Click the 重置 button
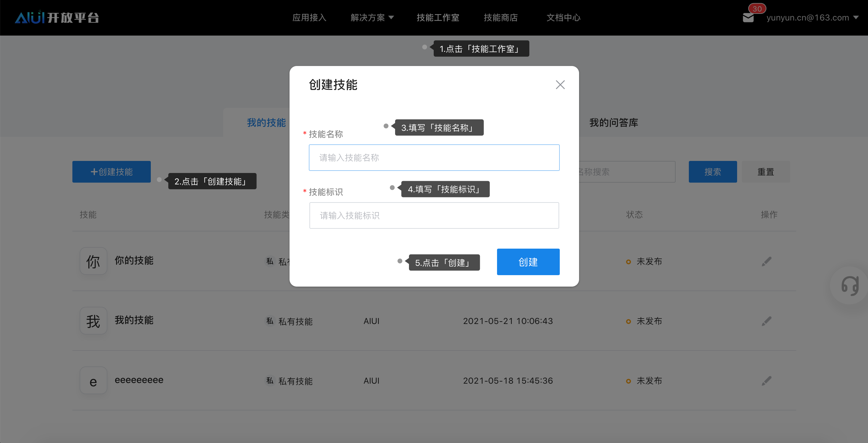868x443 pixels. pyautogui.click(x=765, y=172)
